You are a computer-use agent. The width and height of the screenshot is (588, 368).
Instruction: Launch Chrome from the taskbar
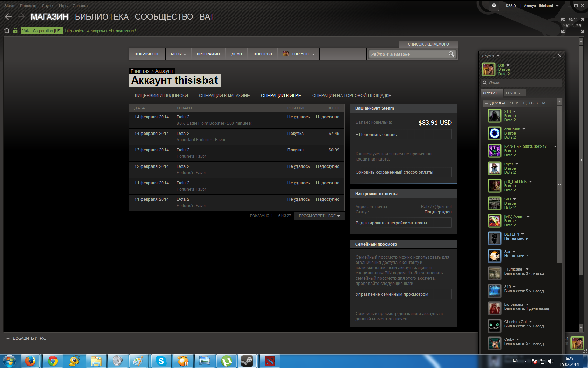point(53,361)
